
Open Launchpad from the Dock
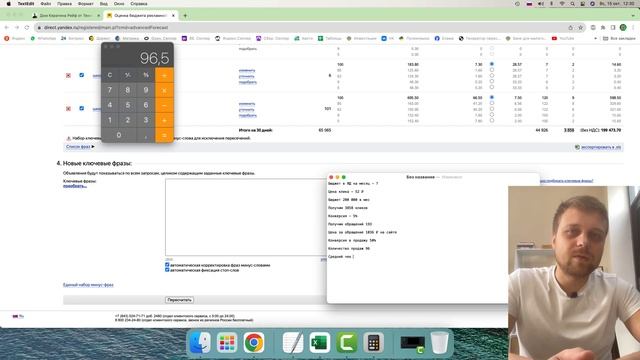227,342
